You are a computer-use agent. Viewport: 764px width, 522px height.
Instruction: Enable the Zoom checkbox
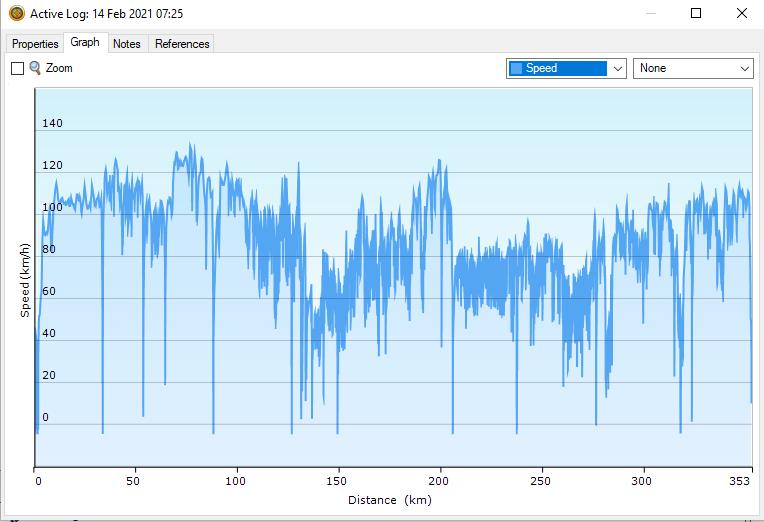[17, 68]
